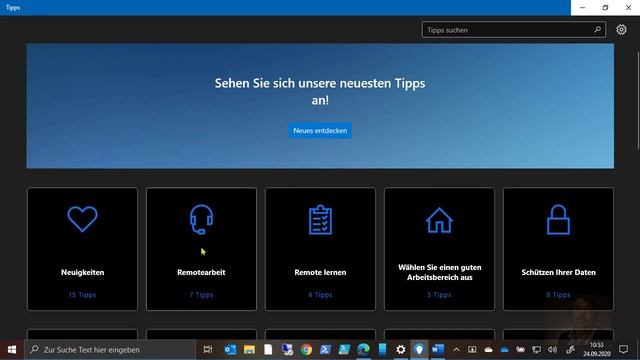Launch Outlook from the taskbar
640x360 pixels.
tap(230, 350)
